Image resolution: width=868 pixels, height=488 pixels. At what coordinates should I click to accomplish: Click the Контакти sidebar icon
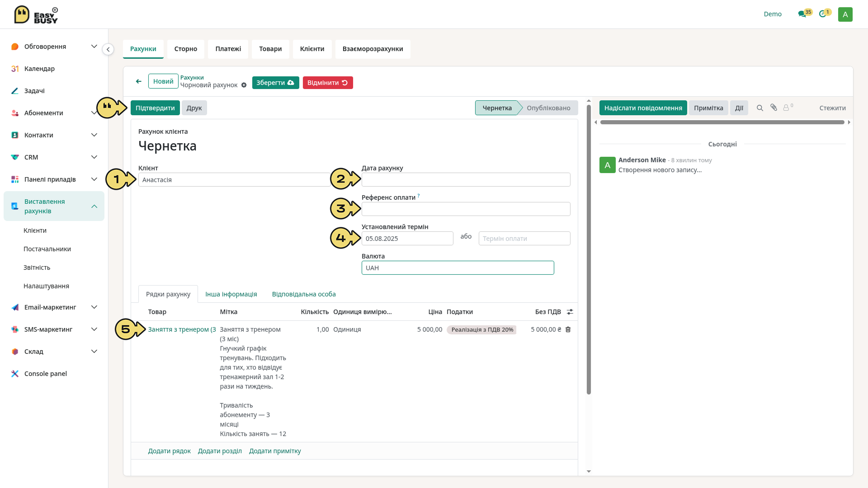[x=15, y=135]
